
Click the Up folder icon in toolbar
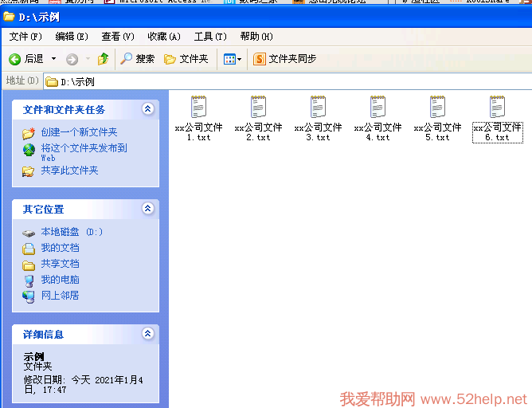(x=103, y=59)
